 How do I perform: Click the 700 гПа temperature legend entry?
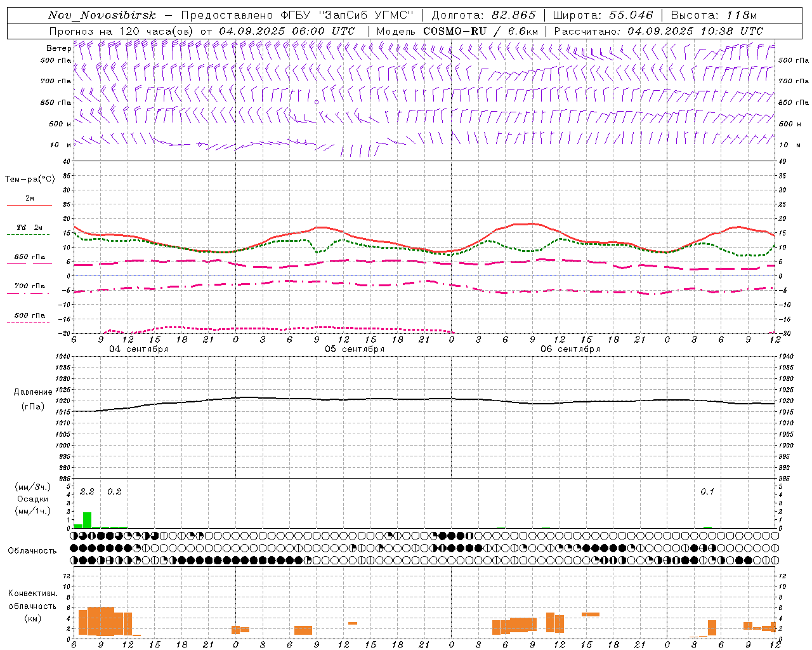pyautogui.click(x=29, y=286)
